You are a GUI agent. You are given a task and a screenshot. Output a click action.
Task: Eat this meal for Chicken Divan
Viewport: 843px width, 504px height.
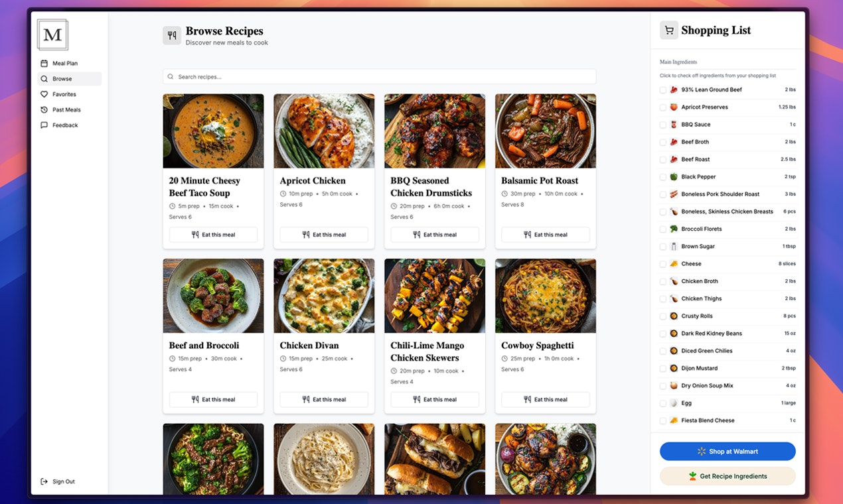coord(324,400)
